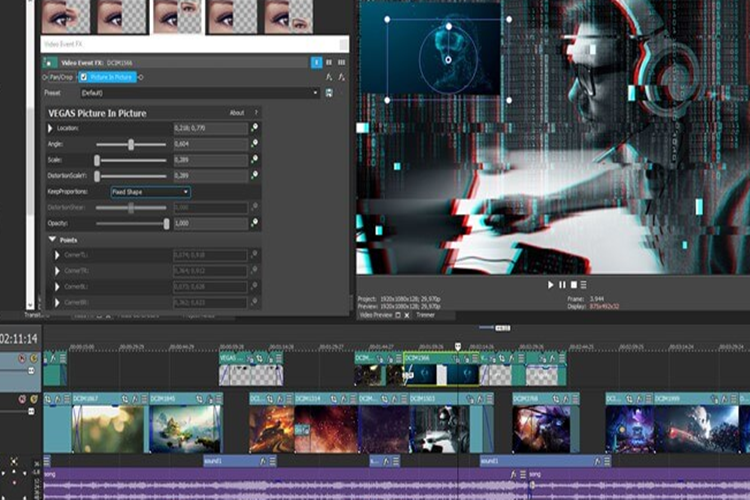This screenshot has height=500, width=750.
Task: Click the timeline playhead marker on the ruler
Action: (x=458, y=345)
